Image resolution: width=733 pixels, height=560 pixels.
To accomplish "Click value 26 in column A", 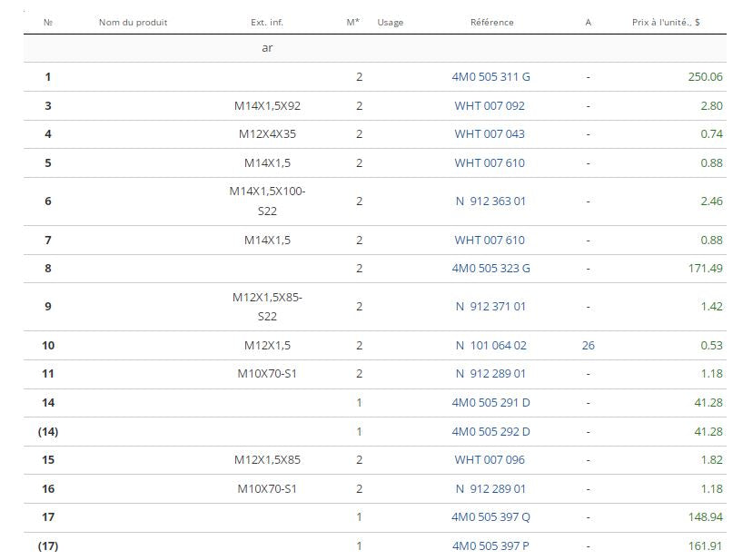I will pos(588,346).
